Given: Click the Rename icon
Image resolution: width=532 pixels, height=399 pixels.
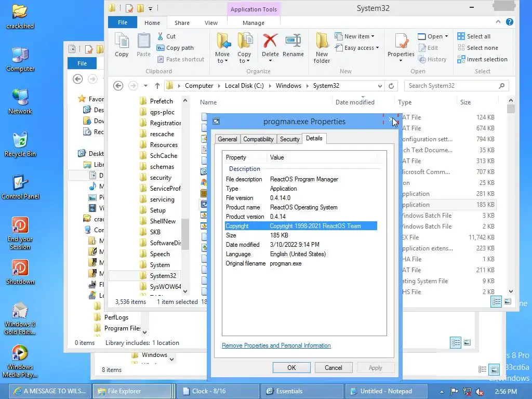Looking at the screenshot, I should coord(293,41).
